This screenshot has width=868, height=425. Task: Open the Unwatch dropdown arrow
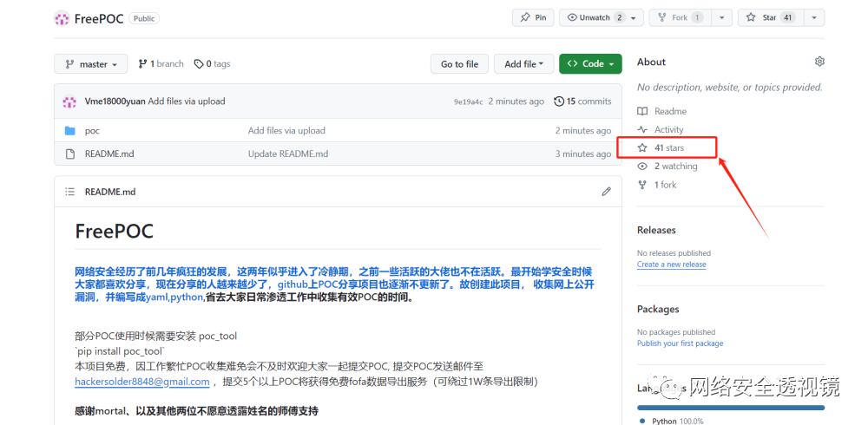pos(635,17)
